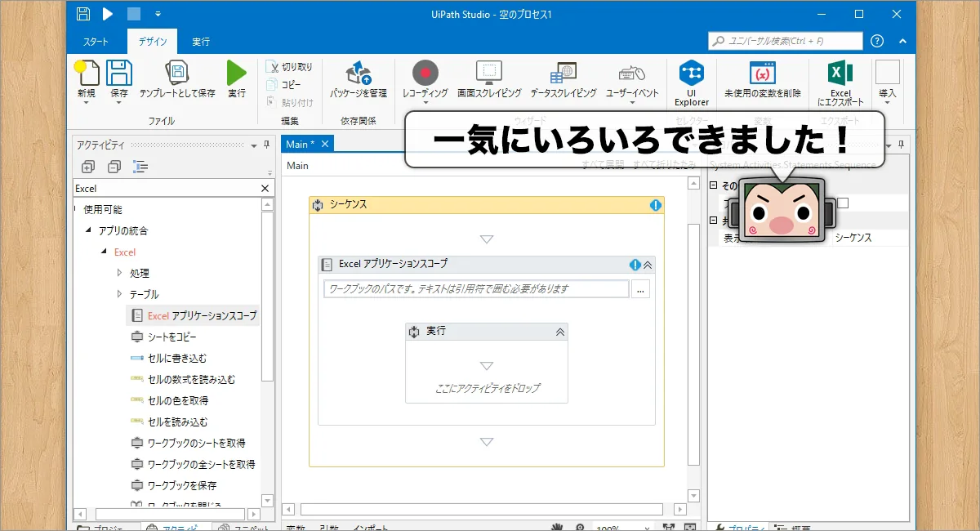Open the quick access toolbar dropdown arrow

point(158,14)
